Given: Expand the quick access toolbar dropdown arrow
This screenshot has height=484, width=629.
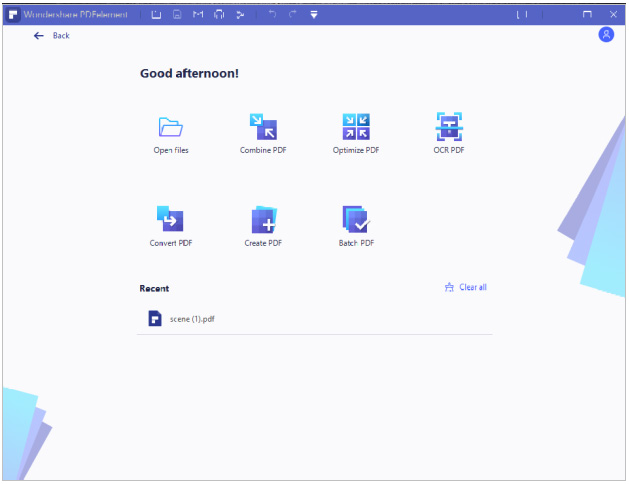Looking at the screenshot, I should (x=314, y=15).
